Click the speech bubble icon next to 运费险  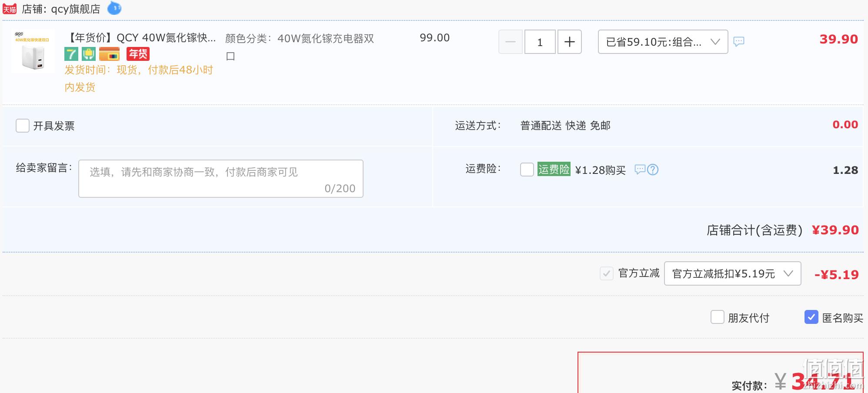click(640, 170)
